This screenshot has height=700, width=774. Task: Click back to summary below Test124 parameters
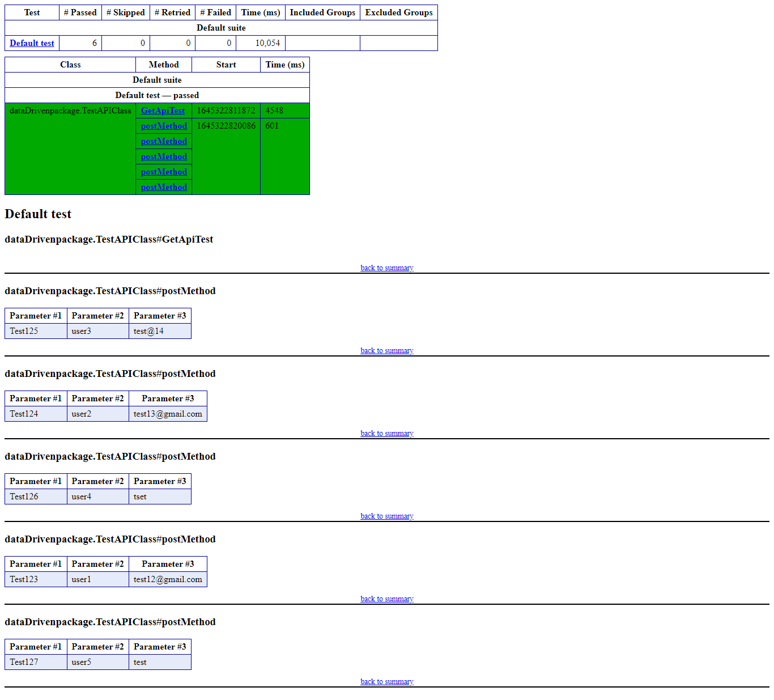387,433
